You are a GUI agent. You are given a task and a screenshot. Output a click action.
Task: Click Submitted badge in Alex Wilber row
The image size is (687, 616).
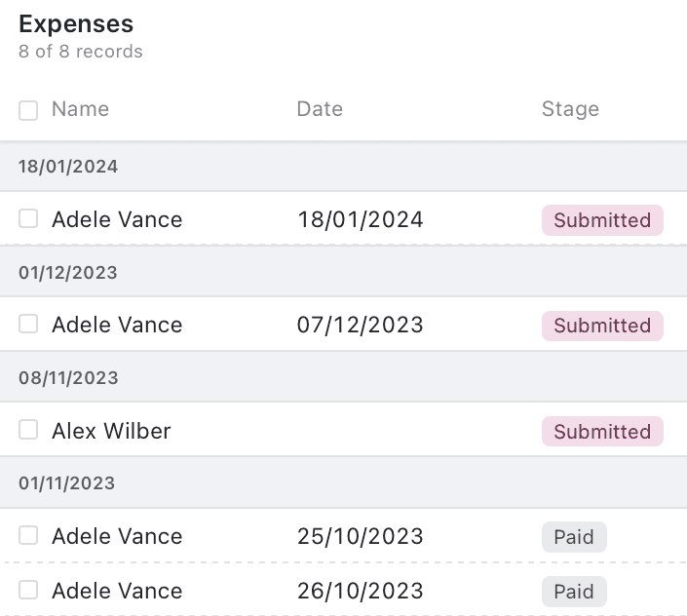(x=602, y=431)
